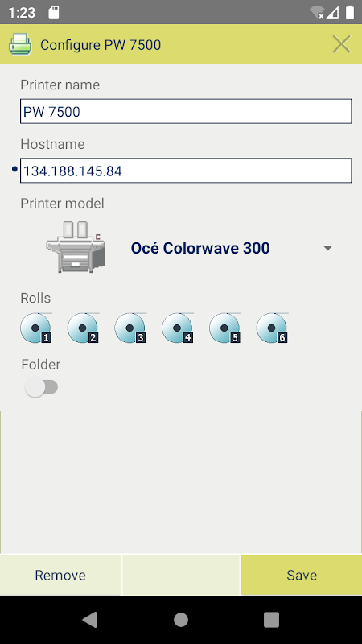This screenshot has width=362, height=644.
Task: Focus the Hostname field with IP address
Action: click(186, 171)
